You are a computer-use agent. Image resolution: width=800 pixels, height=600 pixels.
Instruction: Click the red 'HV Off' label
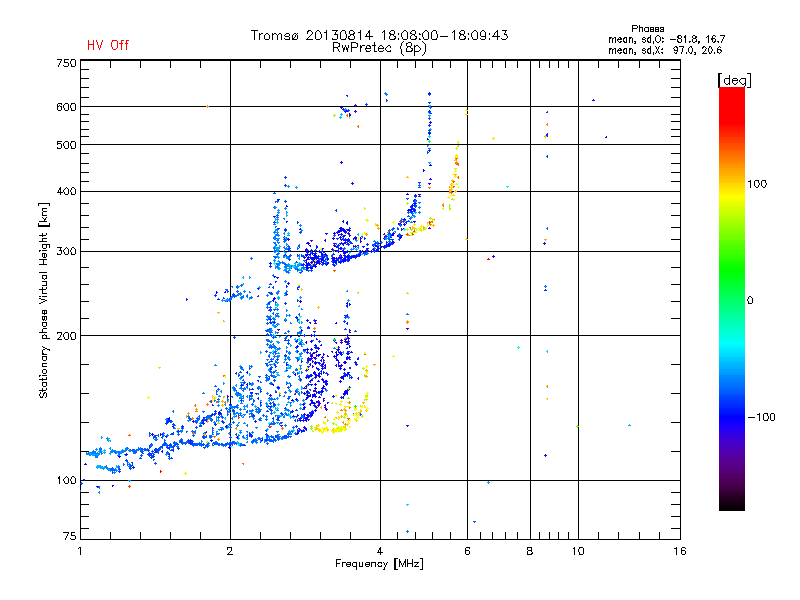[x=108, y=45]
